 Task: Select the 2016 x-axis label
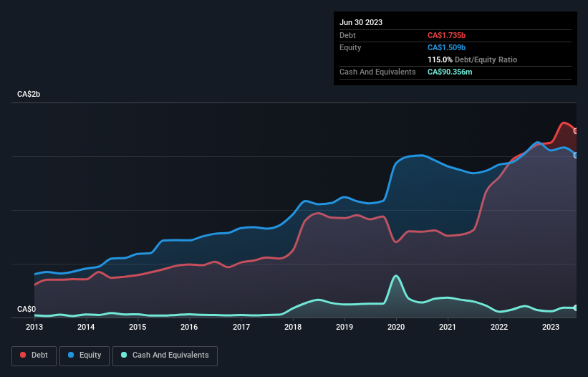click(x=189, y=327)
